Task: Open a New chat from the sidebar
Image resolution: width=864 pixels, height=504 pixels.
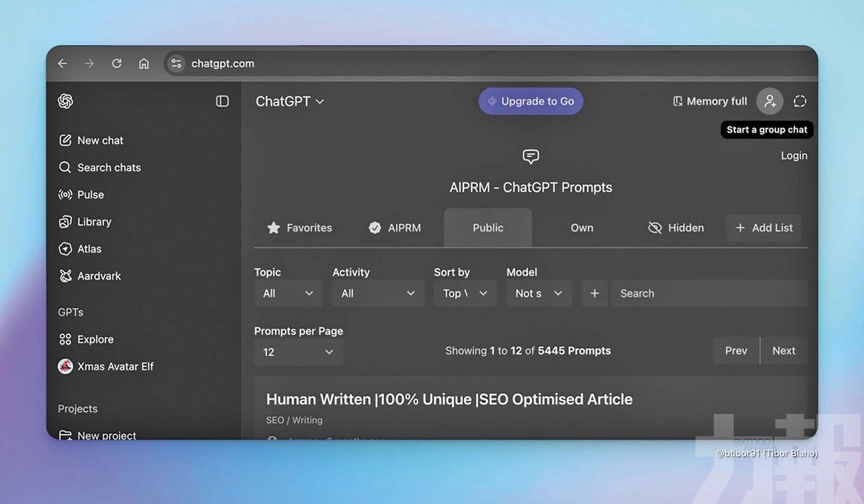Action: click(100, 140)
